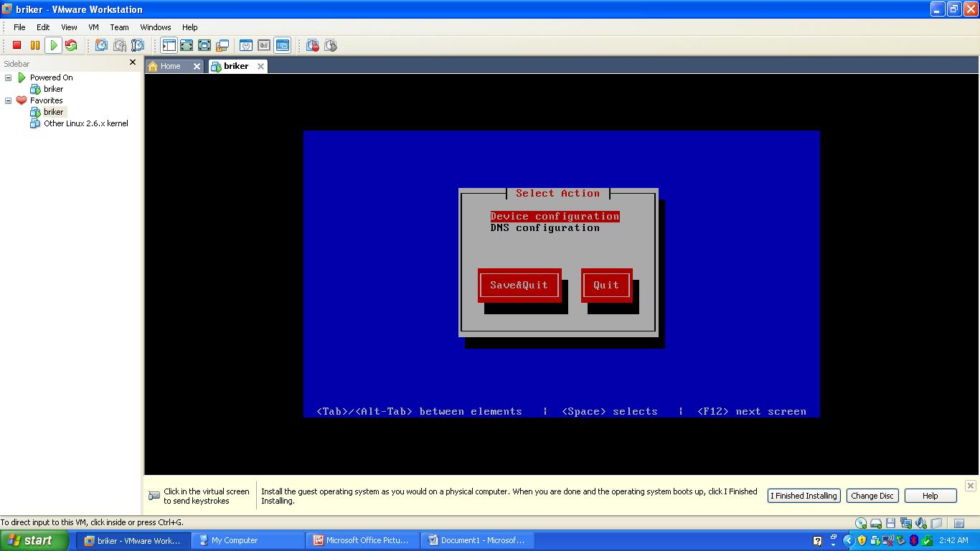The height and width of the screenshot is (551, 980).
Task: Click the network adapter status icon
Action: 906,523
